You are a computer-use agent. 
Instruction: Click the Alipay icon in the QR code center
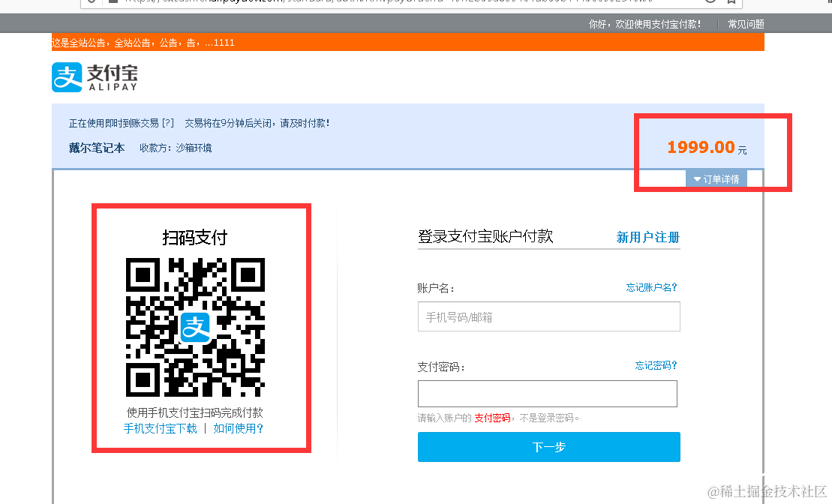tap(195, 327)
